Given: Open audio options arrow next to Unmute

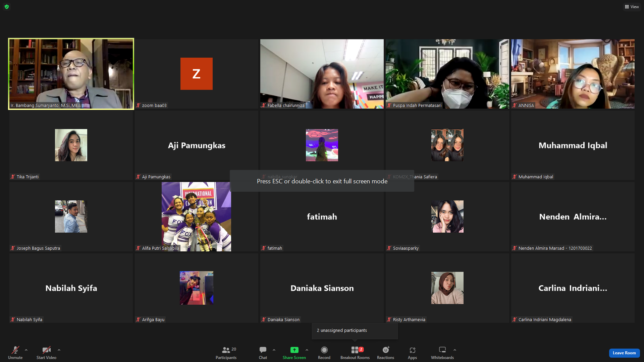Looking at the screenshot, I should (26, 350).
